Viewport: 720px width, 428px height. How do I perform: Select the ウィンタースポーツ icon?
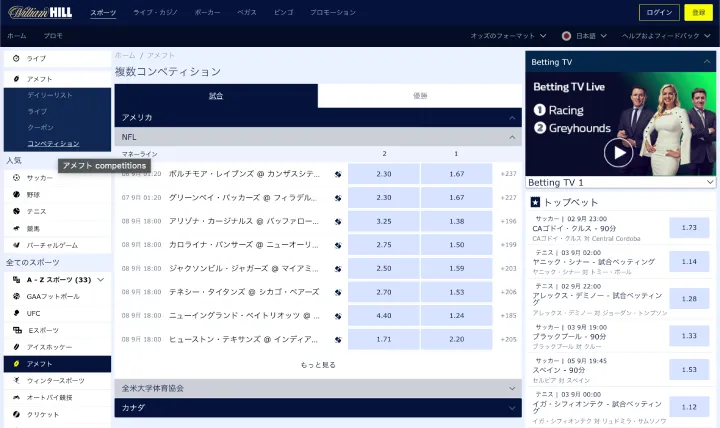click(16, 380)
